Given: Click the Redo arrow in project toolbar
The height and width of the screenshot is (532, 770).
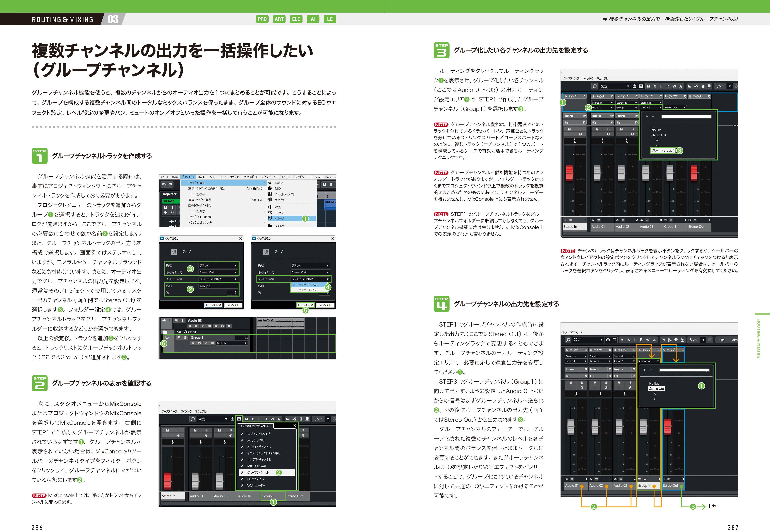Looking at the screenshot, I should [x=171, y=185].
